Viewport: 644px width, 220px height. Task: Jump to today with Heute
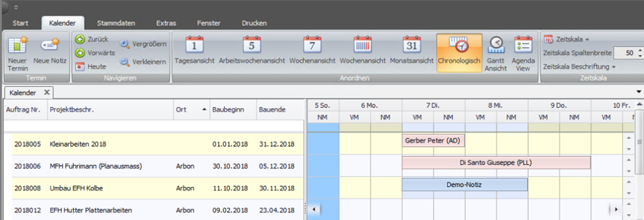point(91,66)
